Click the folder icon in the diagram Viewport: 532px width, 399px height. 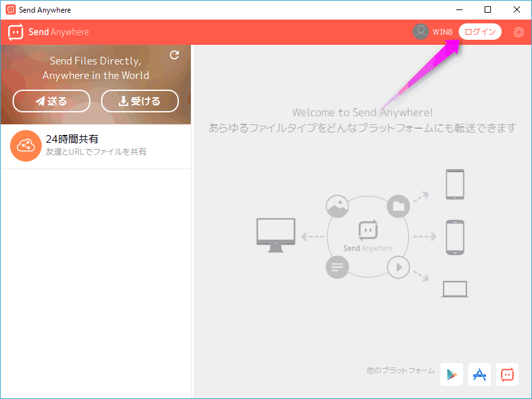tap(398, 206)
